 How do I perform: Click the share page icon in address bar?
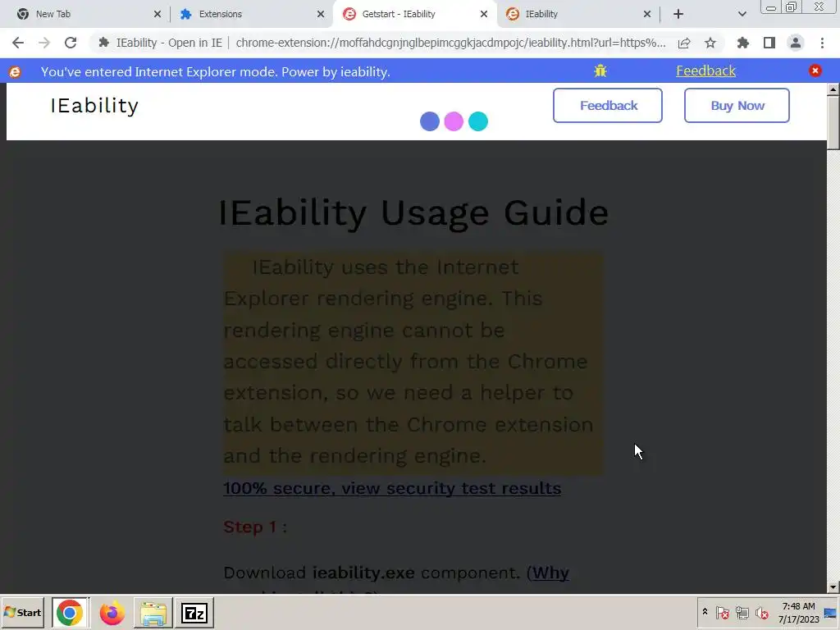tap(684, 43)
